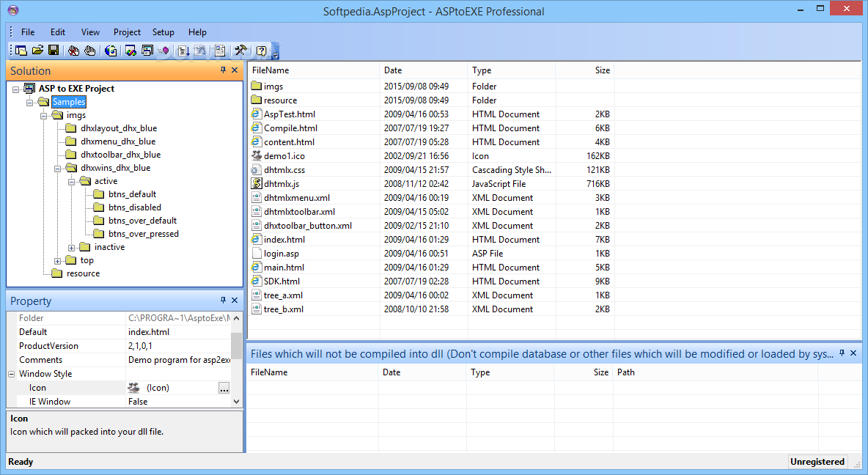Expand the inactive folder node

pos(71,248)
